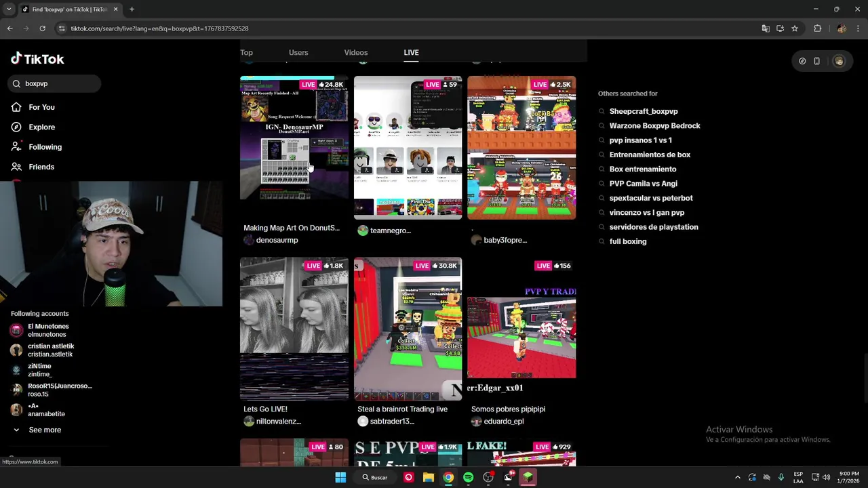
Task: Search suggestion spextacular vs peterbot
Action: pos(651,198)
